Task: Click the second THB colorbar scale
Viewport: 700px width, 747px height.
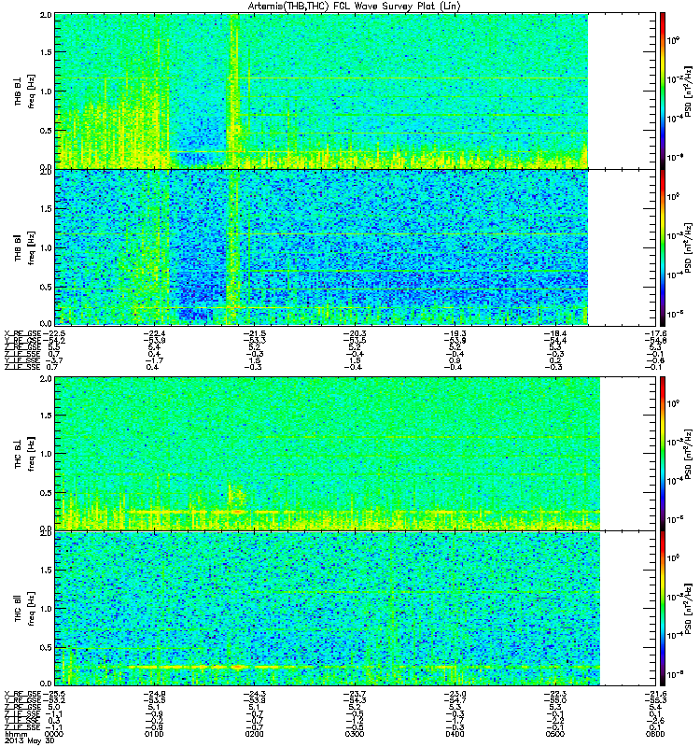Action: 663,247
